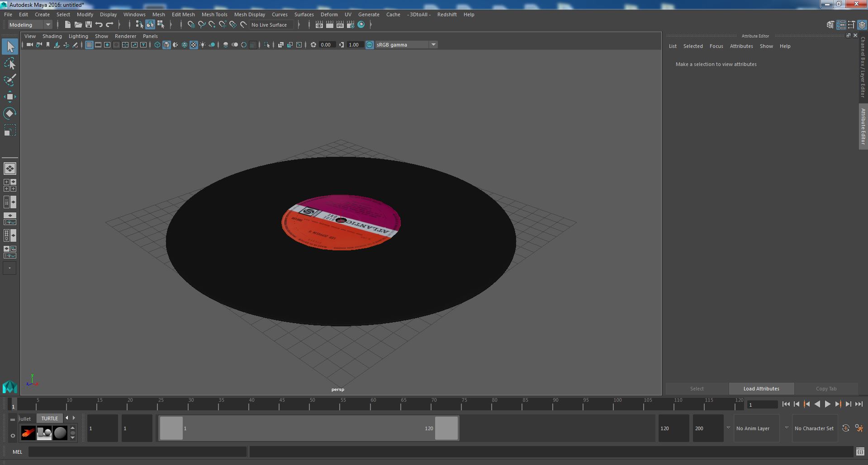Play the animation forwards
The width and height of the screenshot is (868, 465).
[x=828, y=404]
